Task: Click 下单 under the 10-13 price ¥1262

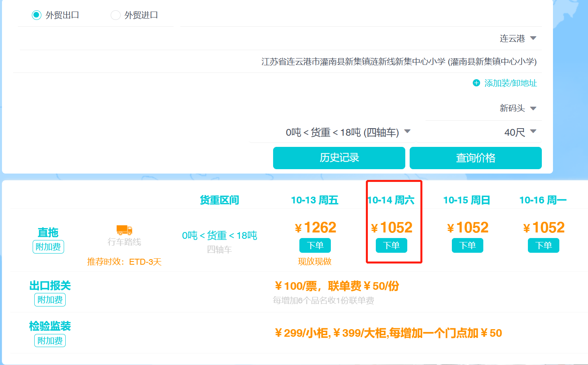Action: 315,245
